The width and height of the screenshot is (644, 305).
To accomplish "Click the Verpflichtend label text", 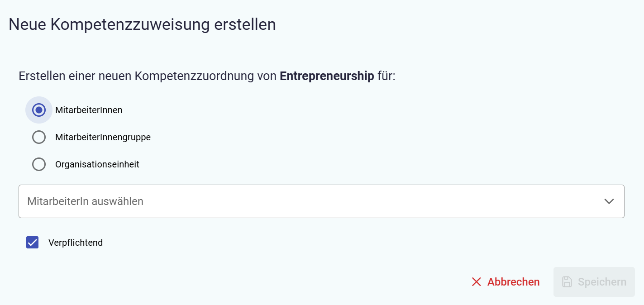I will coord(76,243).
